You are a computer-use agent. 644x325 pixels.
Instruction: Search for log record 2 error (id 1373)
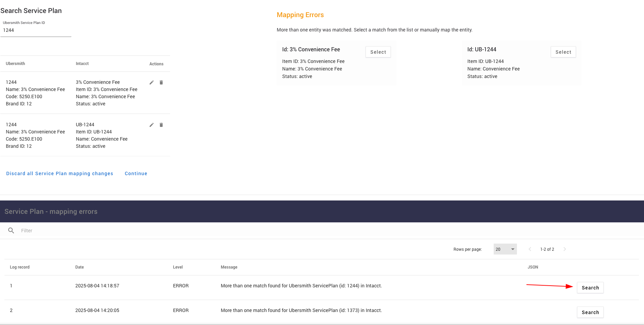click(590, 312)
